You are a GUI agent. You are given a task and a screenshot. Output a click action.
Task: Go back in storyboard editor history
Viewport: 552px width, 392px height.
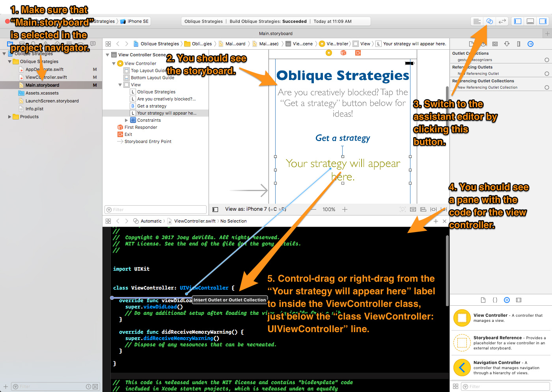(x=117, y=44)
